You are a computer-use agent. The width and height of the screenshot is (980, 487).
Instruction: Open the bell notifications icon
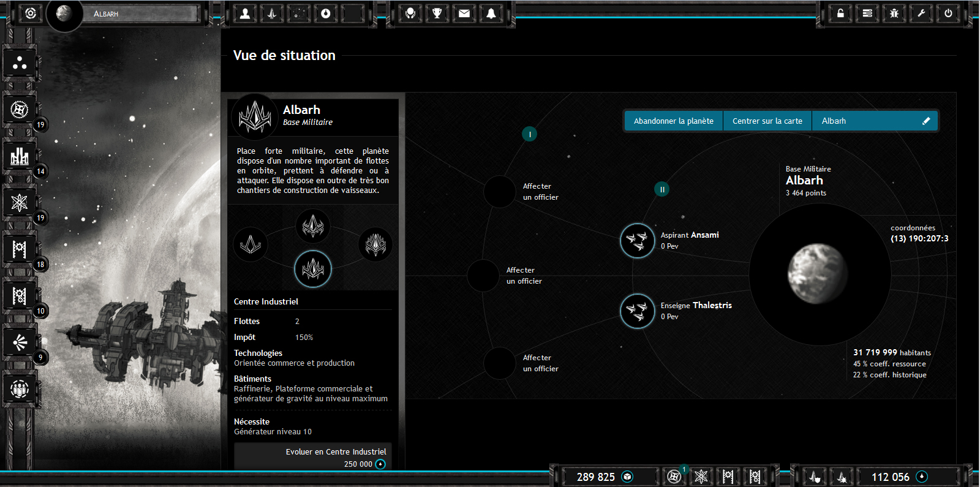[x=491, y=13]
